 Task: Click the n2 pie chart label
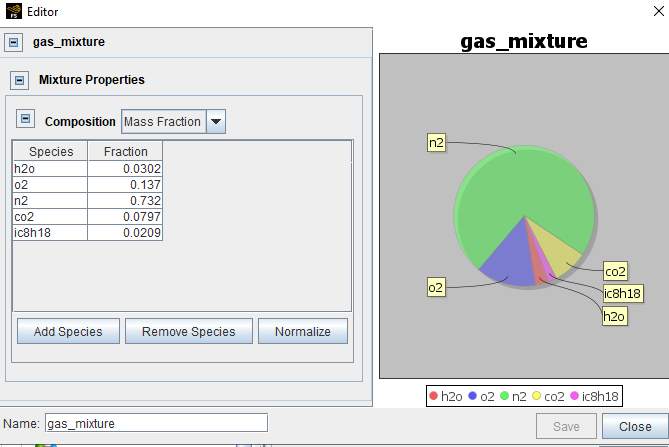click(x=436, y=142)
